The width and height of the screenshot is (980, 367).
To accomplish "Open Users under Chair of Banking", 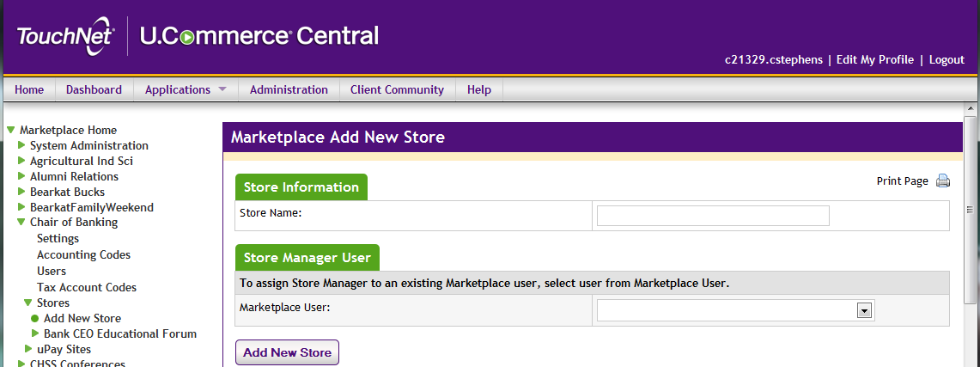I will tap(52, 271).
